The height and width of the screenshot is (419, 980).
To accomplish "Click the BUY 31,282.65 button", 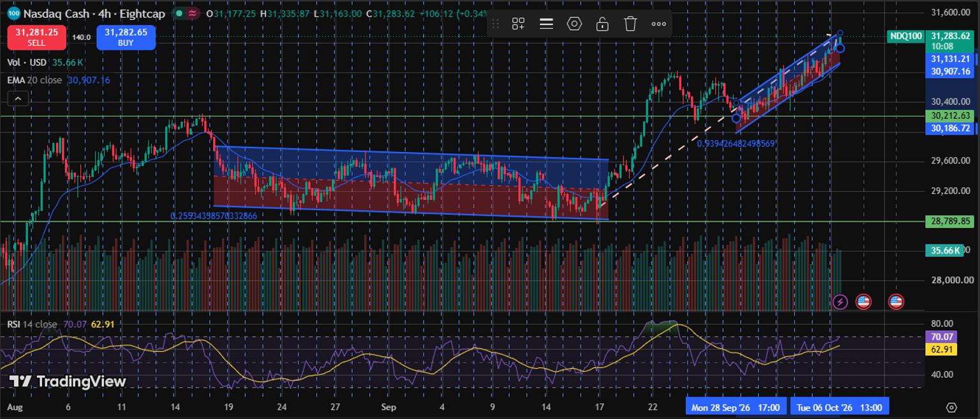I will tap(126, 38).
